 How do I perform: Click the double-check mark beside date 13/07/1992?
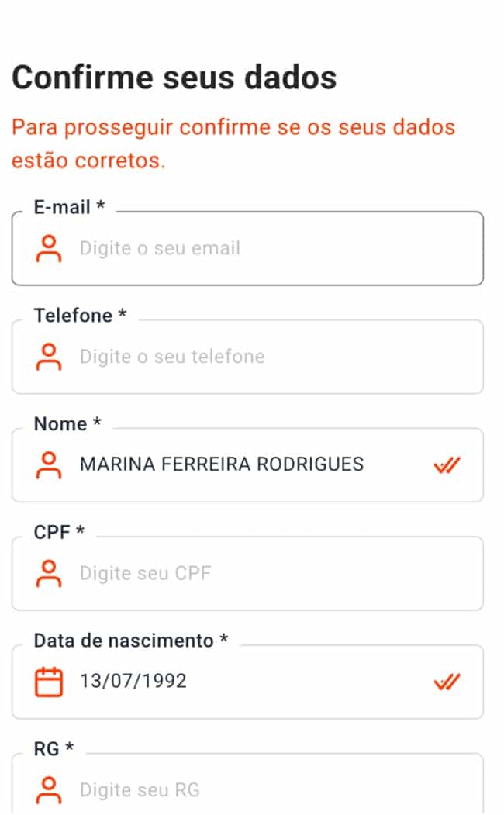tap(446, 681)
